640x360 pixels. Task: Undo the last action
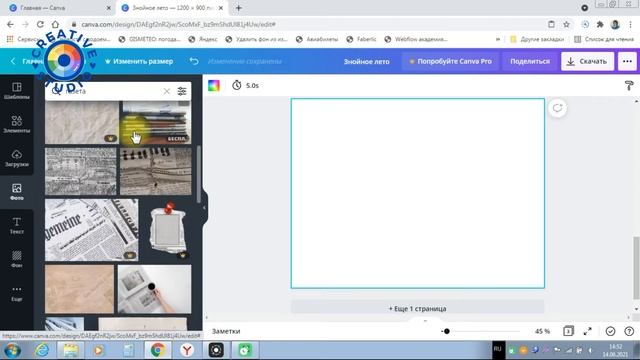(194, 61)
